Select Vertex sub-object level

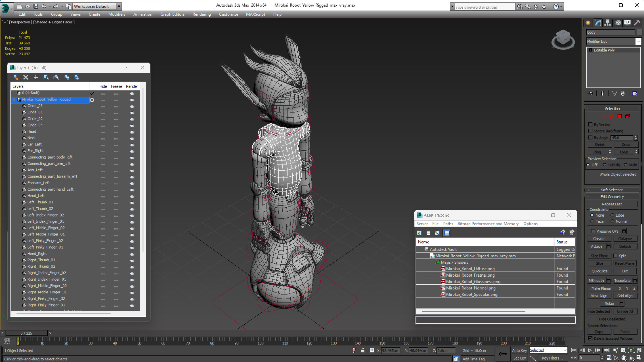coord(595,116)
